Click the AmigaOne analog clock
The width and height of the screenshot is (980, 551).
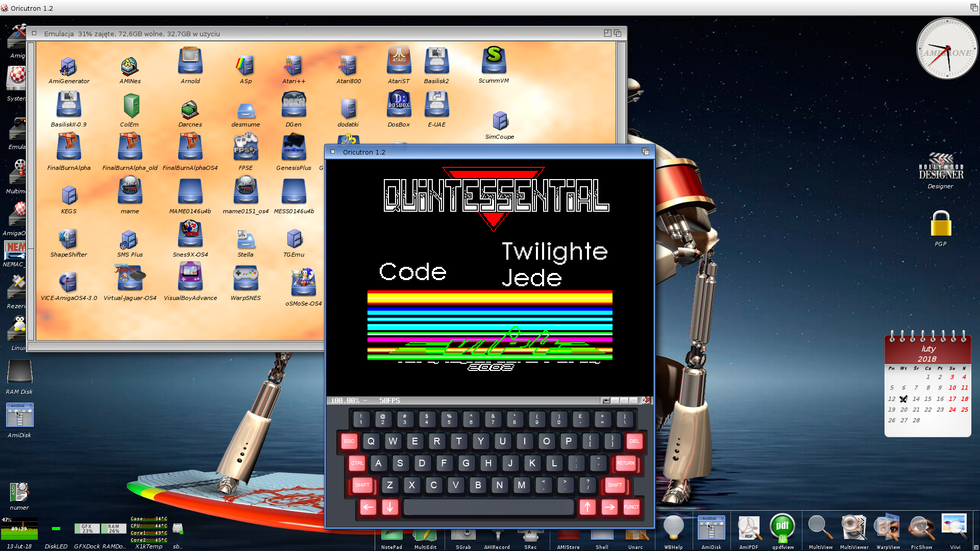pyautogui.click(x=947, y=49)
